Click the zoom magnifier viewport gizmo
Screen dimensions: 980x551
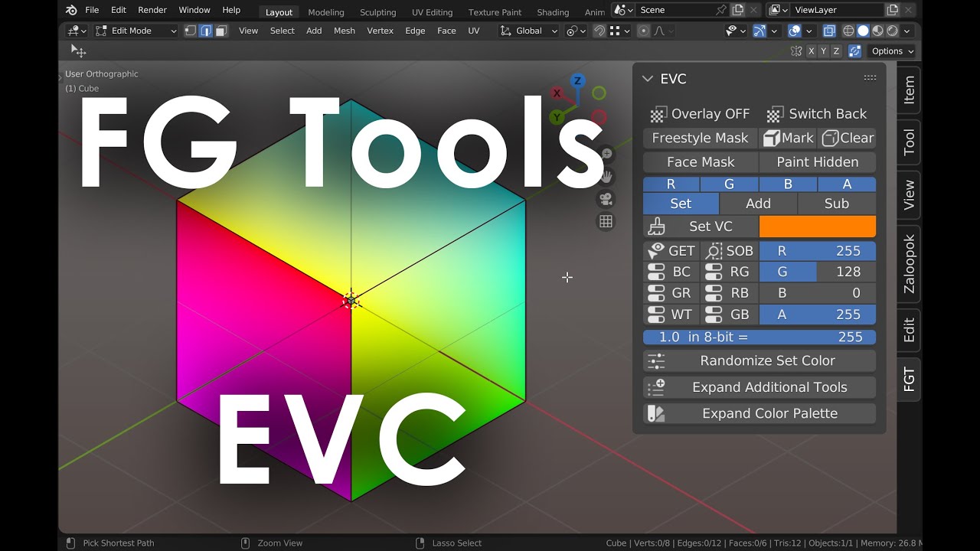pos(606,154)
